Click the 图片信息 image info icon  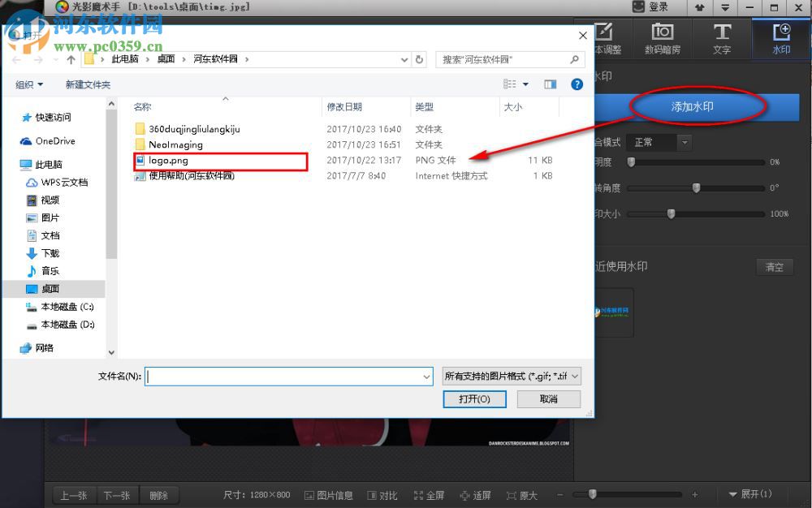[328, 495]
